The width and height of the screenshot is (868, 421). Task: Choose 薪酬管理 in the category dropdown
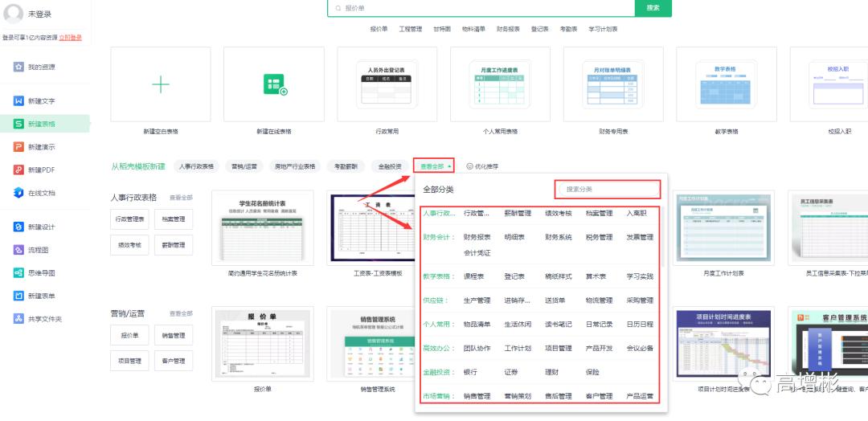point(518,213)
